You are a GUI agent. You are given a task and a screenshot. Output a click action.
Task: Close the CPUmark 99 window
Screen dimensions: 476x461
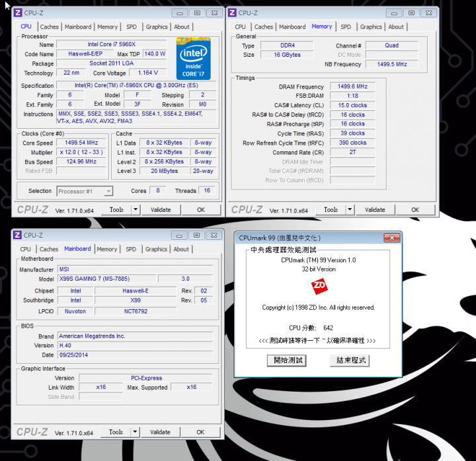[392, 238]
